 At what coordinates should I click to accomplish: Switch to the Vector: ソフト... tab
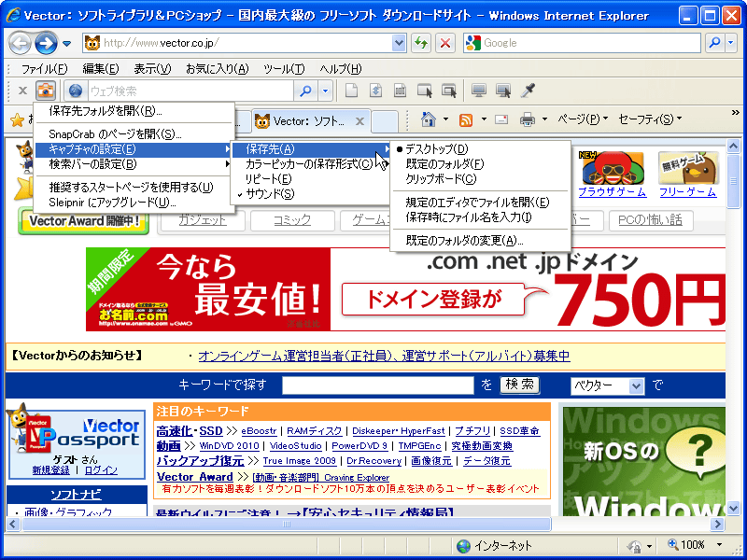310,121
